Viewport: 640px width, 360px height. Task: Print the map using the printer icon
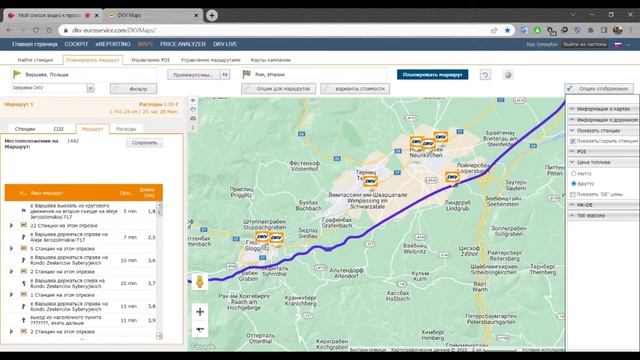[x=193, y=109]
